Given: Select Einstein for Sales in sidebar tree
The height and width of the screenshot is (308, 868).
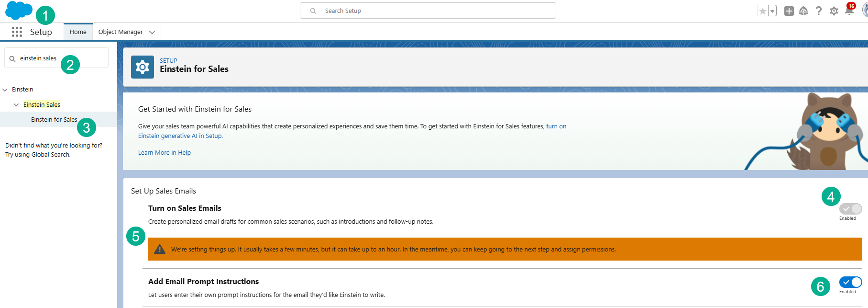Looking at the screenshot, I should point(54,120).
